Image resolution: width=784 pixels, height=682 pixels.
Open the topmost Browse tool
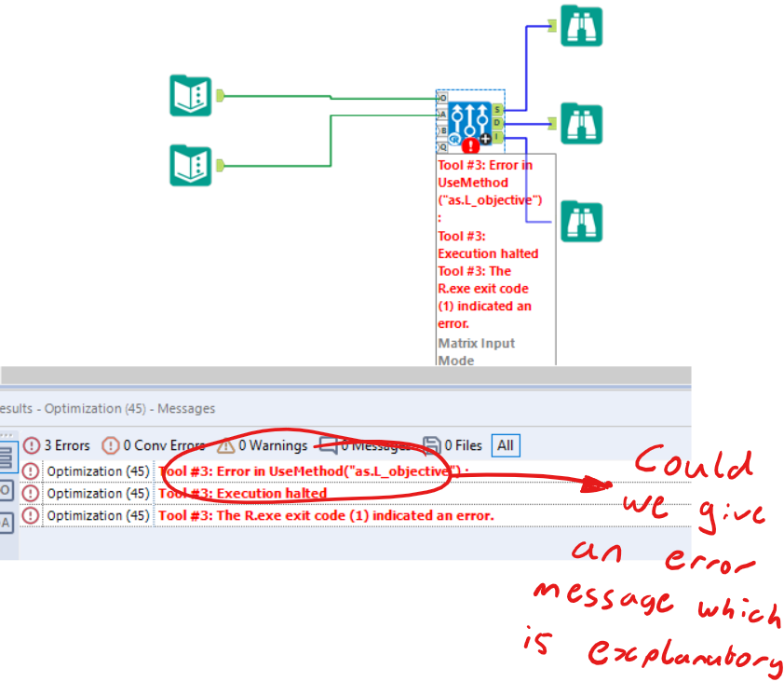coord(581,25)
